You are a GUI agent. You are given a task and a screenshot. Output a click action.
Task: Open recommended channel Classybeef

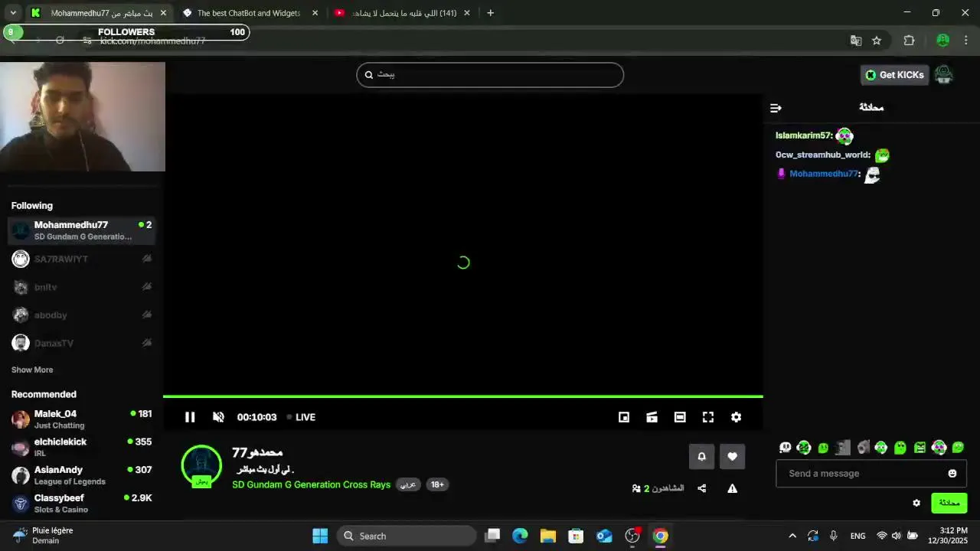[82, 504]
